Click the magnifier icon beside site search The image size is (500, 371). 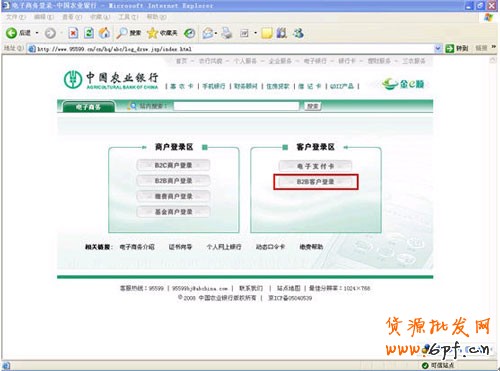coord(132,106)
